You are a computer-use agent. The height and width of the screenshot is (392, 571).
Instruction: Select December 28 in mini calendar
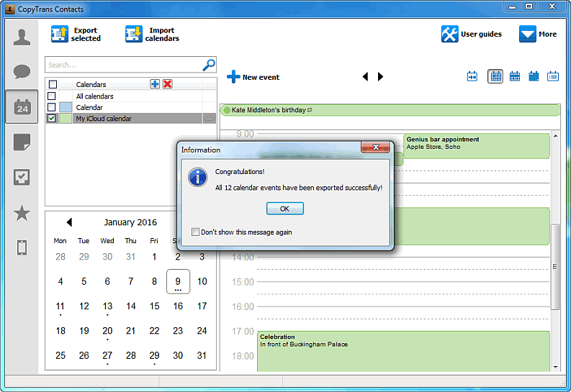coord(60,257)
